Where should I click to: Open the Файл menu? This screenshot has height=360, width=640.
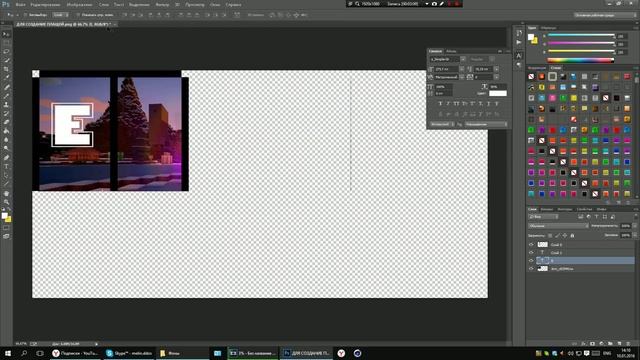click(x=20, y=4)
